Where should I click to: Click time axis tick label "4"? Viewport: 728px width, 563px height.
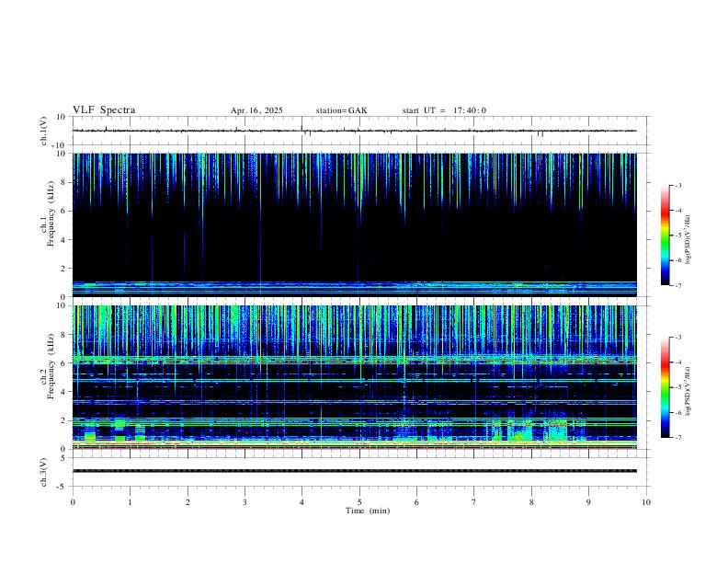click(302, 502)
